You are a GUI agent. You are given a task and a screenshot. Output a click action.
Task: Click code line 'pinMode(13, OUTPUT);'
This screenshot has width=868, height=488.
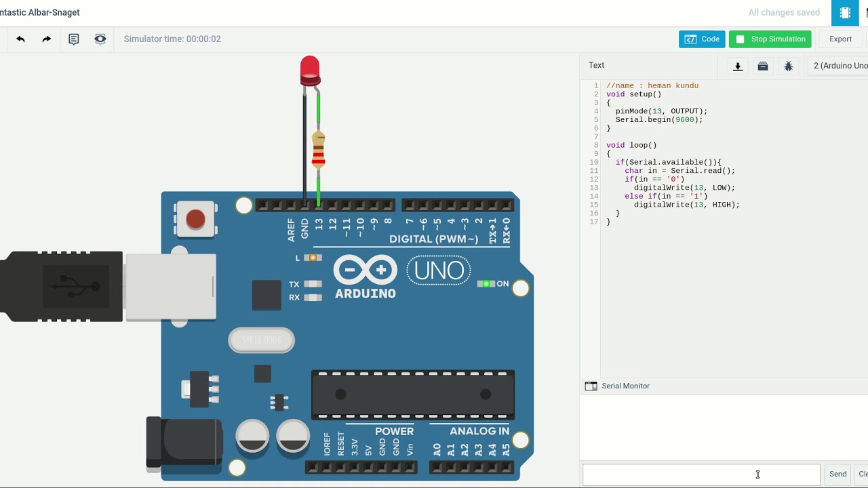661,111
